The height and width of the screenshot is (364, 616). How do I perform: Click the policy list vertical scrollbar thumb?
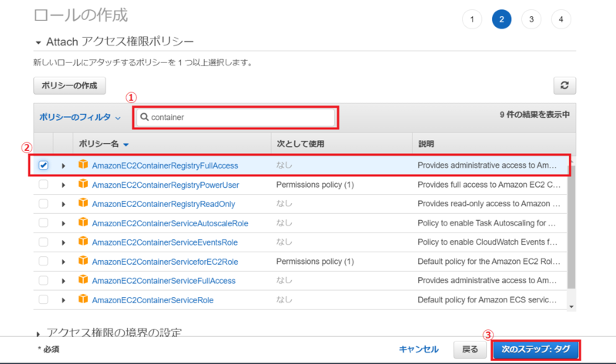571,227
